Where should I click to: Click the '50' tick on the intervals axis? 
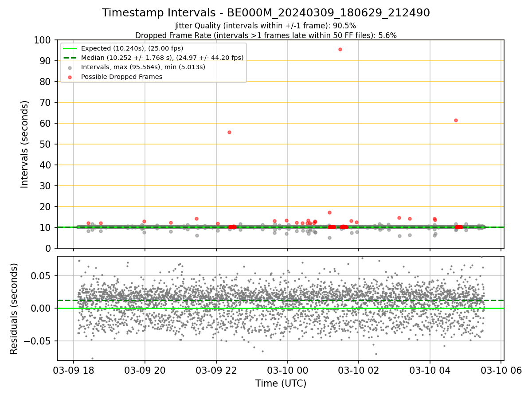click(x=45, y=145)
